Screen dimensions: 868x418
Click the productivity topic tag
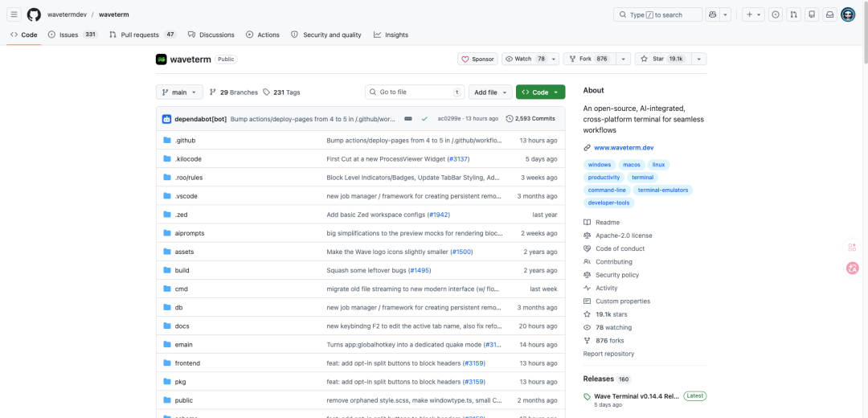click(x=604, y=177)
